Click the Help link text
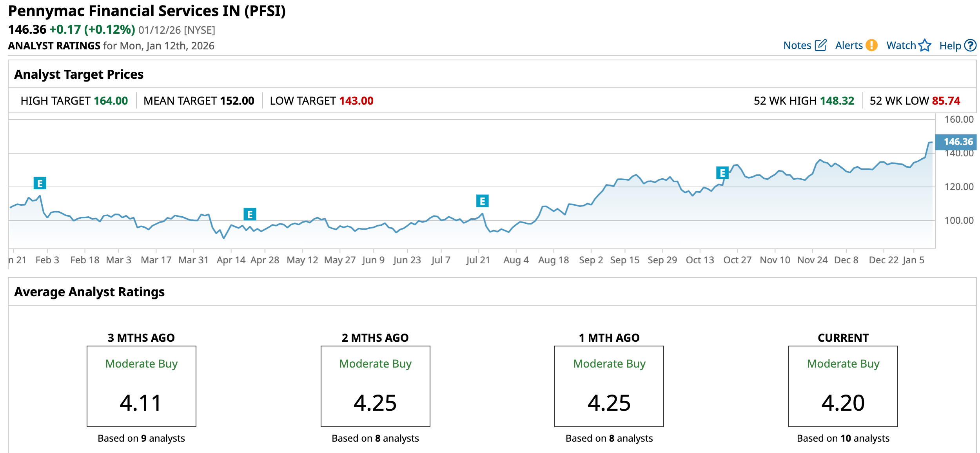The image size is (980, 453). [950, 46]
